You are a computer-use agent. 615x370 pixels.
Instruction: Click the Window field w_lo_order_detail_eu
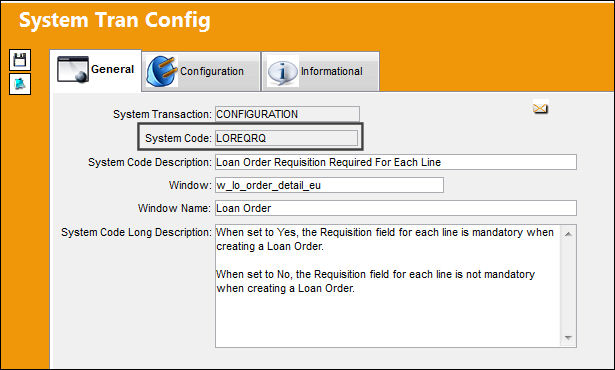tap(329, 185)
